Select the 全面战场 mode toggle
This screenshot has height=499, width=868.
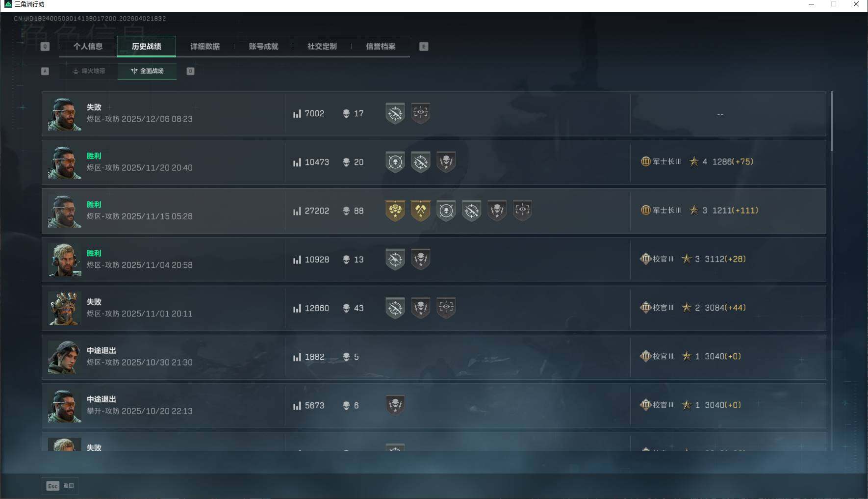click(x=147, y=71)
